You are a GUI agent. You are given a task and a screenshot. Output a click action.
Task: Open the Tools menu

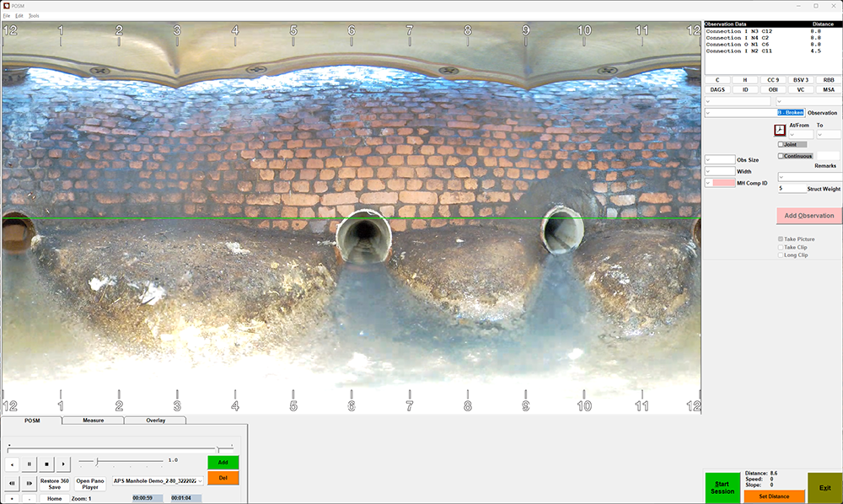pyautogui.click(x=34, y=15)
